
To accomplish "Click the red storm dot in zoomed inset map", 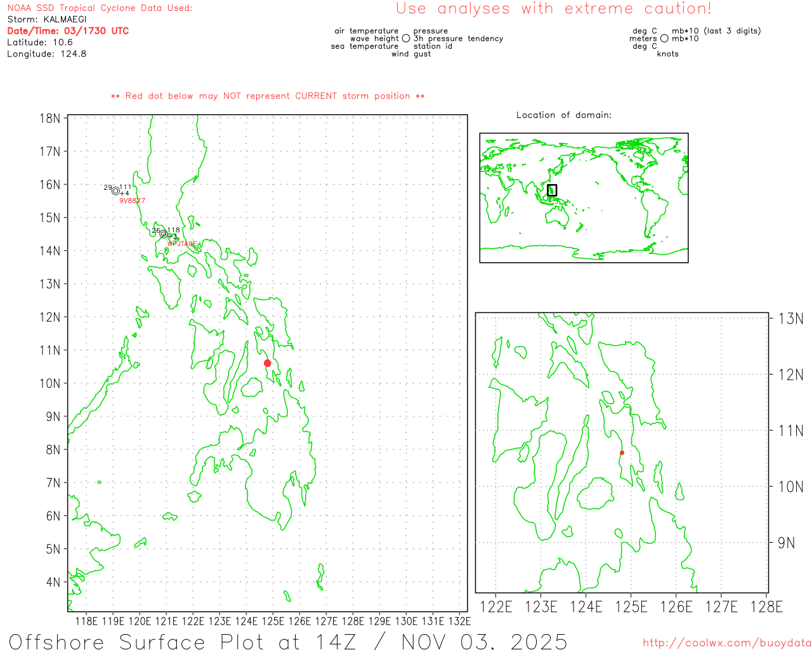I will pos(622,453).
